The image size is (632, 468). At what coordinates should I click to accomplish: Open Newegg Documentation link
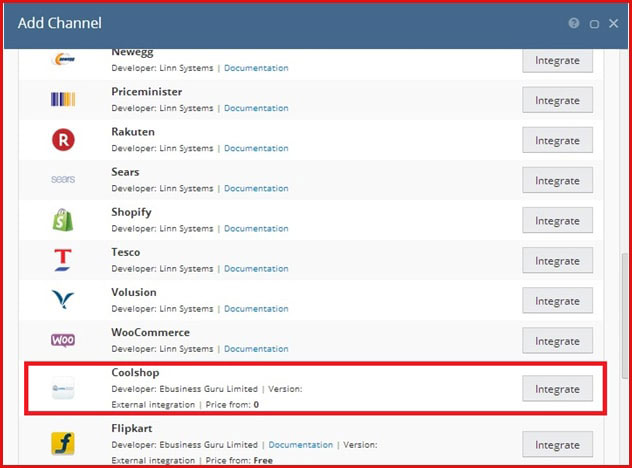point(256,68)
